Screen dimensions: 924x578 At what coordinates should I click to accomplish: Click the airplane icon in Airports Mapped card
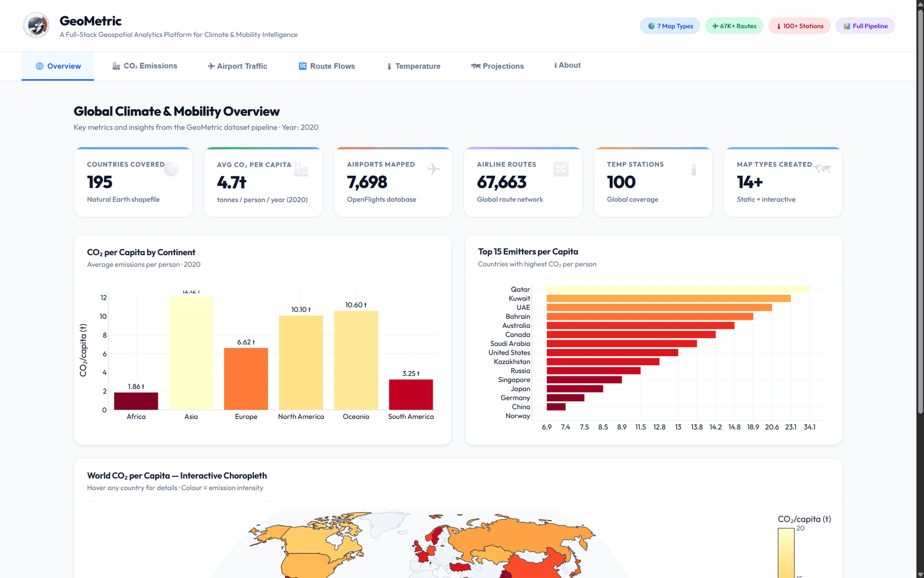[x=434, y=169]
